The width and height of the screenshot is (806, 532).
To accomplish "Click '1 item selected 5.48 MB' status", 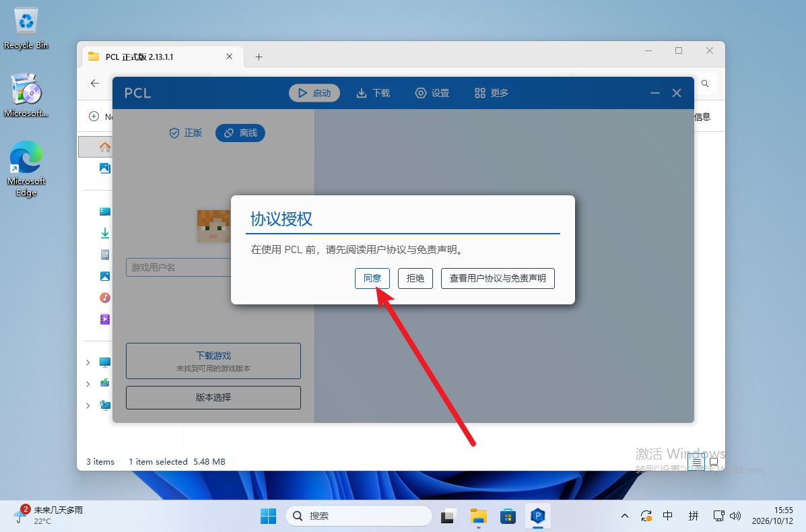I will coord(177,461).
